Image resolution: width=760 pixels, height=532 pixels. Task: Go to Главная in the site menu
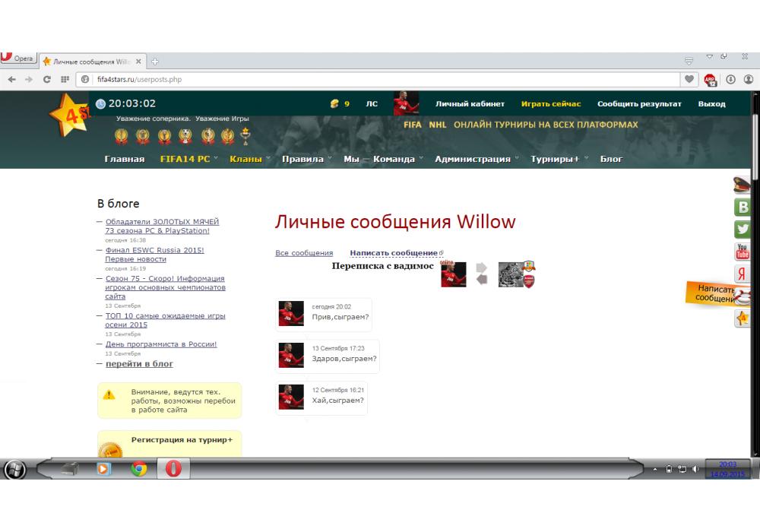point(124,159)
